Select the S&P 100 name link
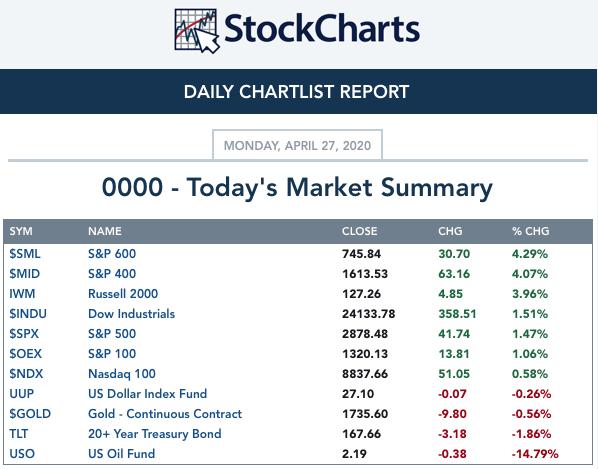 (112, 354)
